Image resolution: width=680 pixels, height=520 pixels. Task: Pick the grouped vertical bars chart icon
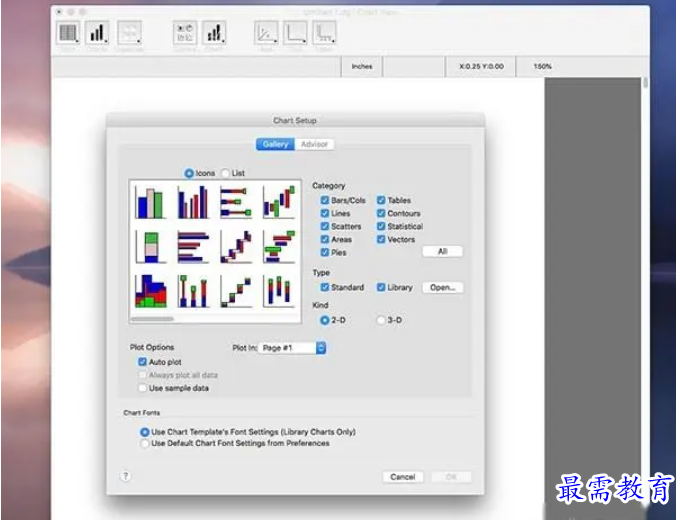(192, 202)
